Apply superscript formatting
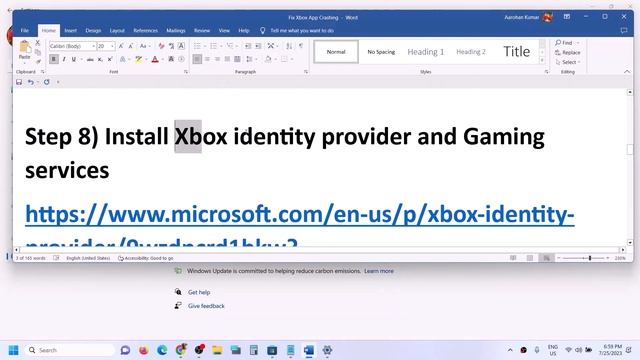The image size is (640, 360). pos(110,60)
